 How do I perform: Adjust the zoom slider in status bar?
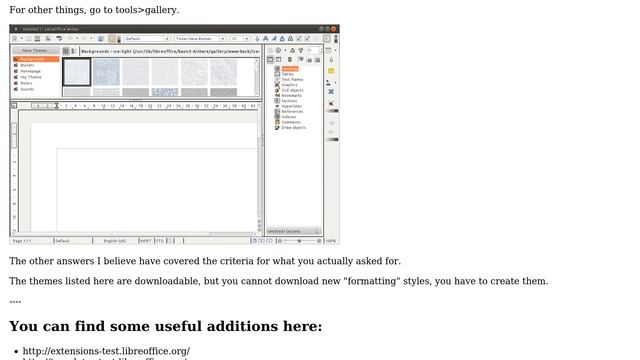pyautogui.click(x=299, y=241)
